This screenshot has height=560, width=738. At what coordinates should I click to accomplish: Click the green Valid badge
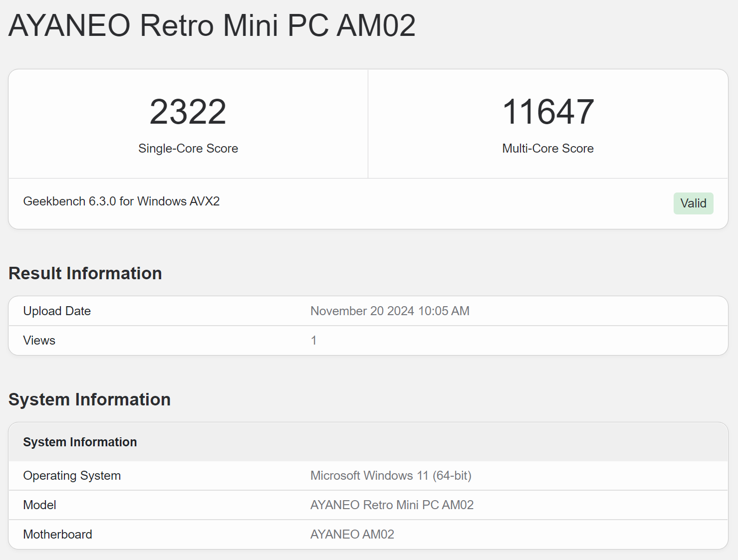tap(693, 203)
